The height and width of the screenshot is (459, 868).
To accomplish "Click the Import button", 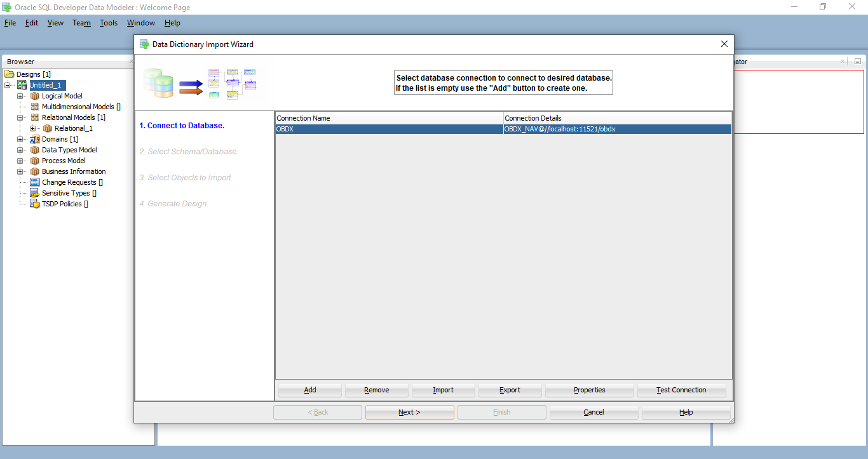I will [x=444, y=390].
